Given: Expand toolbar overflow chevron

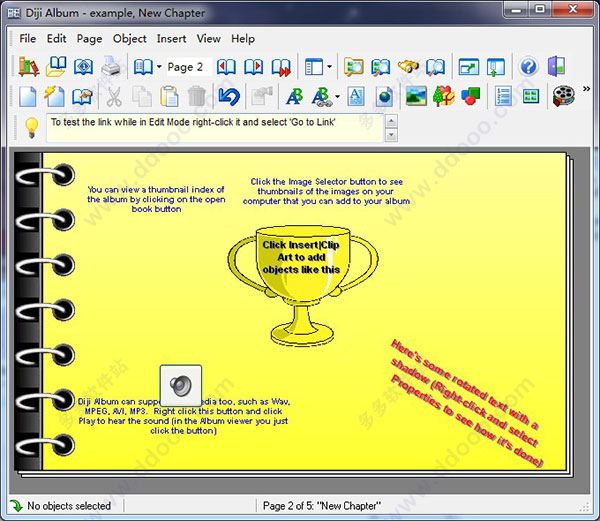Looking at the screenshot, I should pyautogui.click(x=586, y=89).
